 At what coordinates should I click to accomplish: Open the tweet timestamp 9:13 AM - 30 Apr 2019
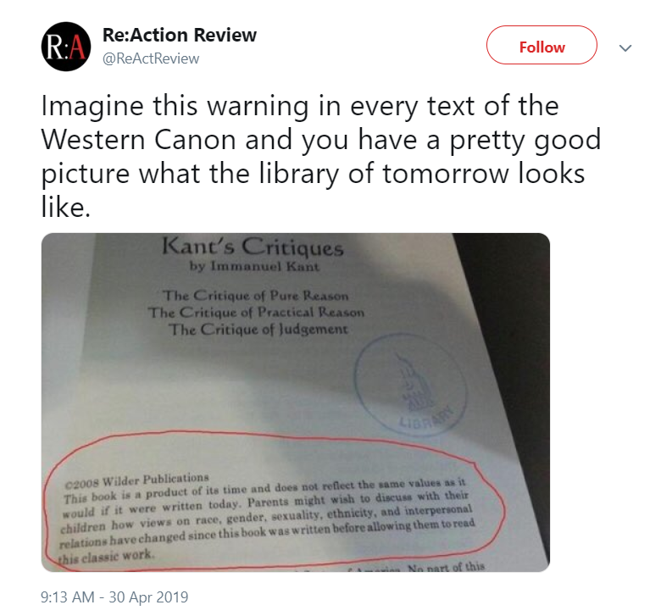coord(114,597)
